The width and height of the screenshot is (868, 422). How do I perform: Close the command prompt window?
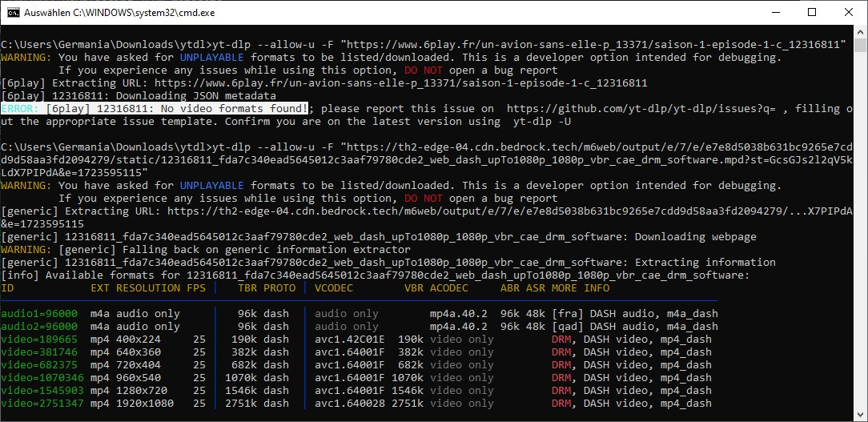click(x=849, y=12)
